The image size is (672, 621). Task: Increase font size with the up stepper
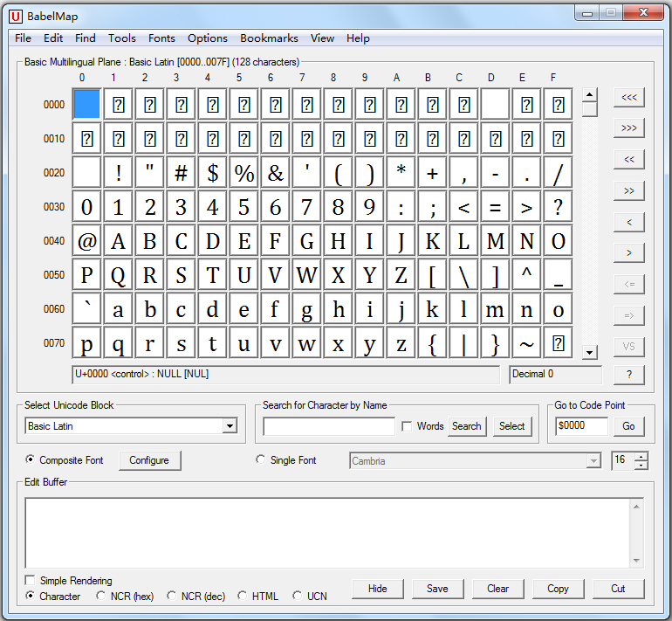(x=642, y=456)
